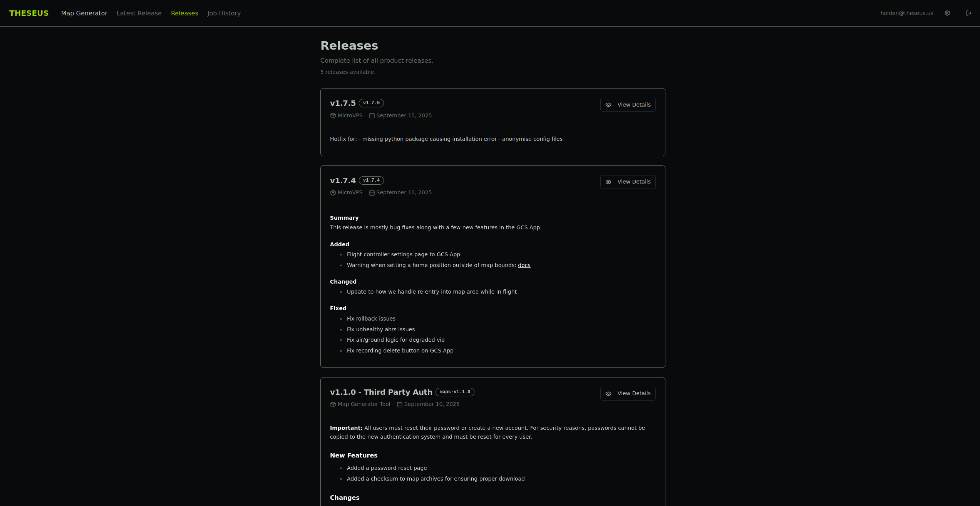Click the maps-v1.1.0 tag badge
The height and width of the screenshot is (506, 980).
(454, 392)
